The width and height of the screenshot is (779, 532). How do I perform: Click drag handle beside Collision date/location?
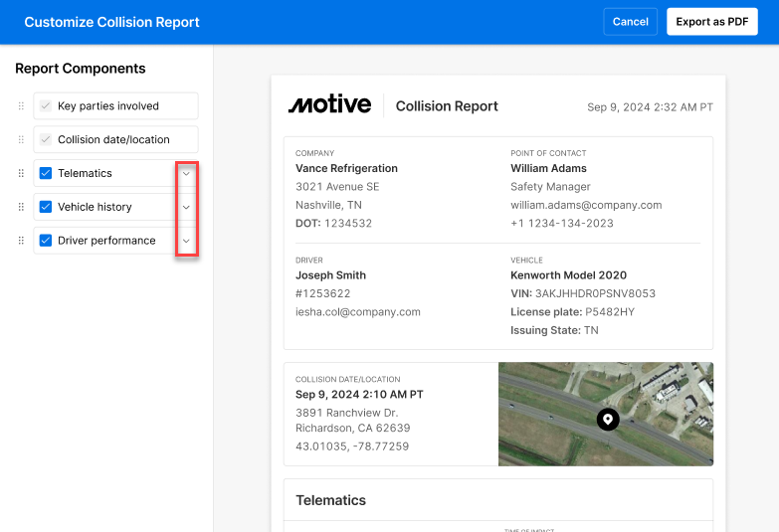point(21,140)
